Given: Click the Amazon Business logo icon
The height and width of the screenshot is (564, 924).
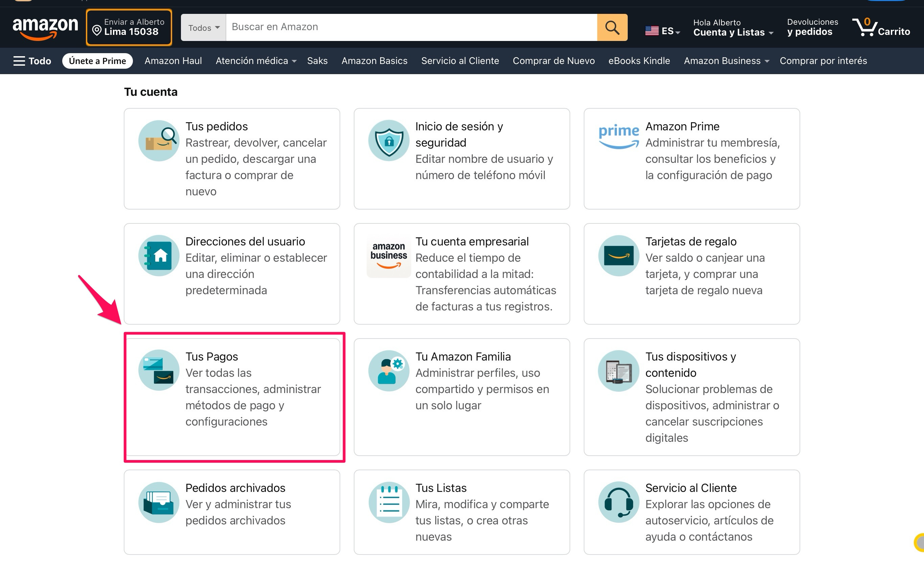Looking at the screenshot, I should click(389, 256).
